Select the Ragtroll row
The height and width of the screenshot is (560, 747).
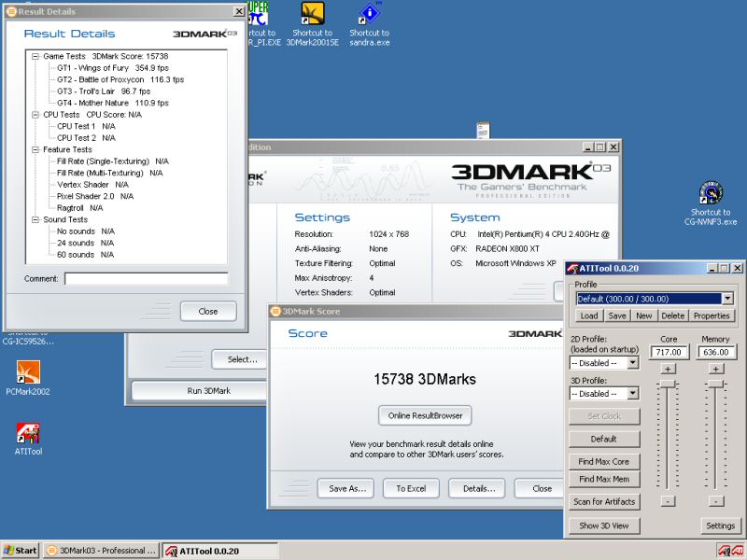[80, 208]
